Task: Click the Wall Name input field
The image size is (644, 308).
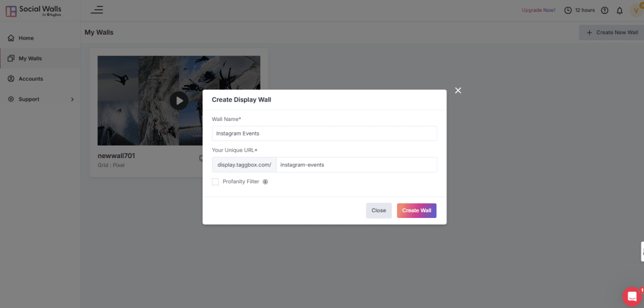Action: 325,134
